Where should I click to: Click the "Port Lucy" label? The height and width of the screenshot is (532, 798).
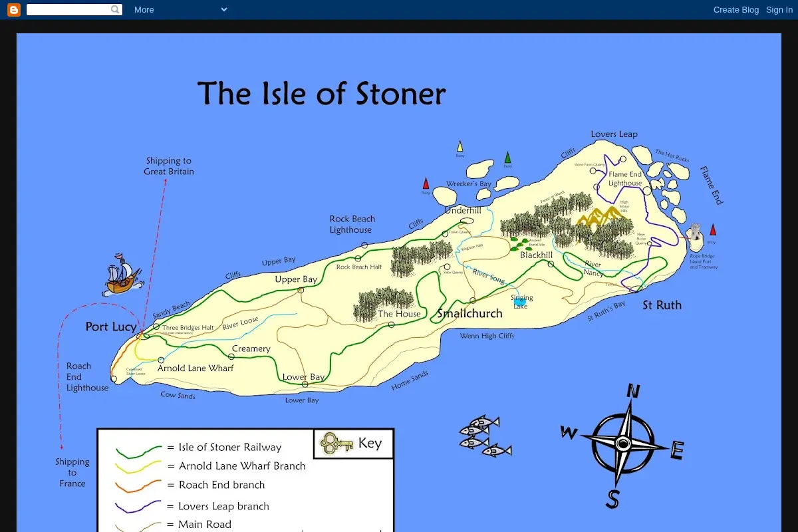pos(111,327)
